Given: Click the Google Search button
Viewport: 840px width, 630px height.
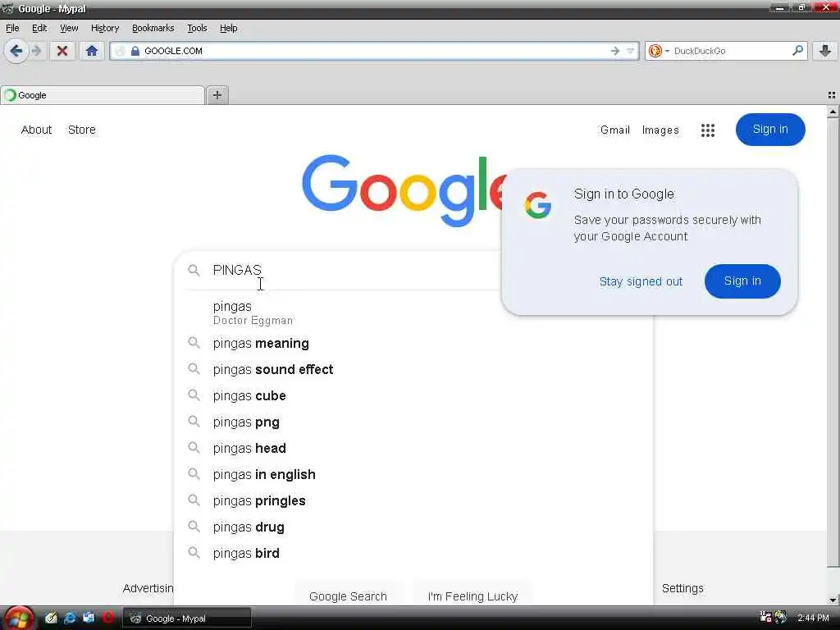Looking at the screenshot, I should click(x=348, y=596).
